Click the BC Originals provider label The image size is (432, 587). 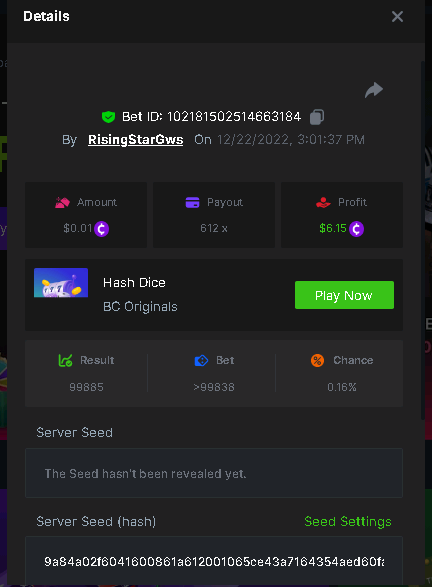tap(140, 307)
